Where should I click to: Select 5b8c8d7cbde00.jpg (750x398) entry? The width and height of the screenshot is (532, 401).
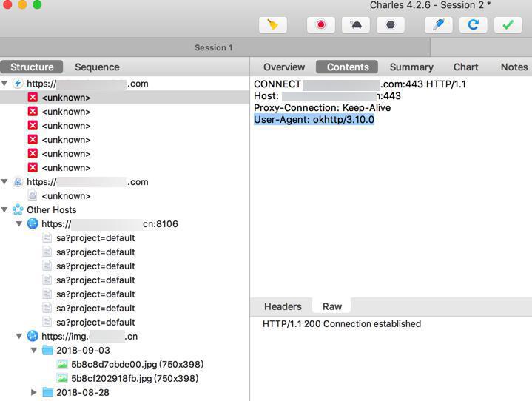138,364
